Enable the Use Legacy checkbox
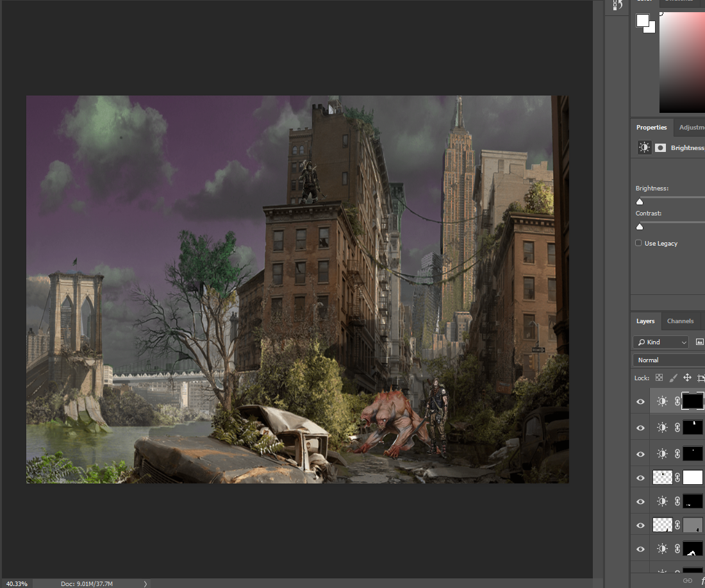705x588 pixels. 638,242
